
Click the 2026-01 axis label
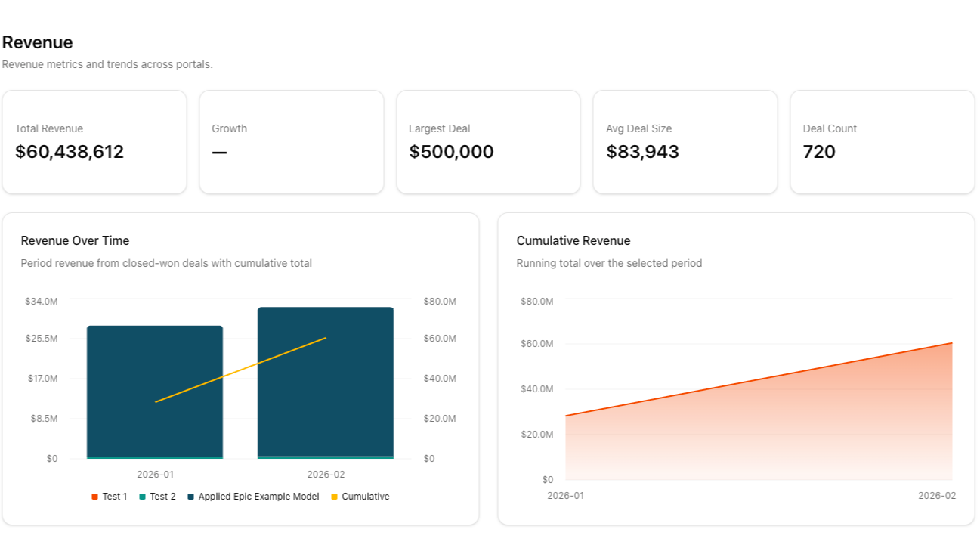[155, 474]
